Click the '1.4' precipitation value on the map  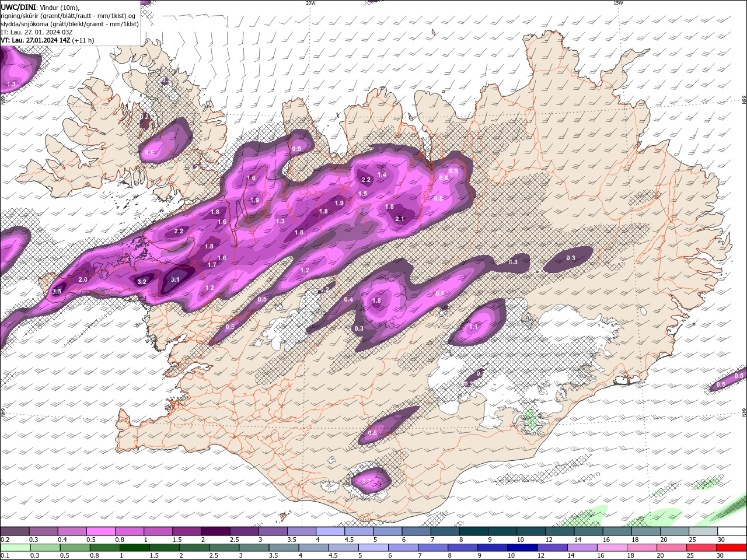point(382,174)
